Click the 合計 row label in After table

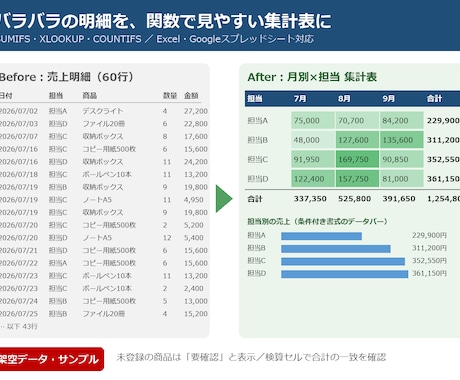pos(255,199)
